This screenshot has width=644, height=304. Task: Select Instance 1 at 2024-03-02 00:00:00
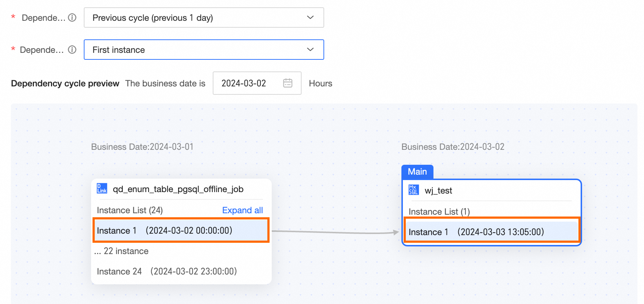[x=181, y=230]
